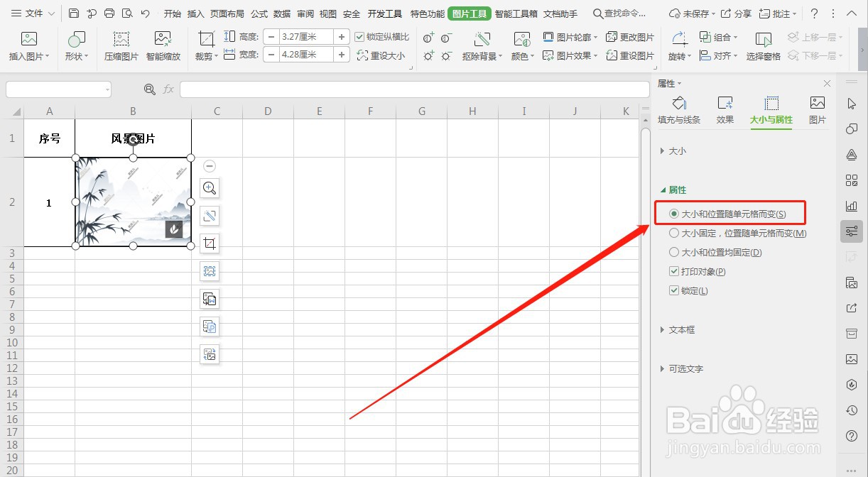
Task: Click the fx insert function icon
Action: [168, 89]
